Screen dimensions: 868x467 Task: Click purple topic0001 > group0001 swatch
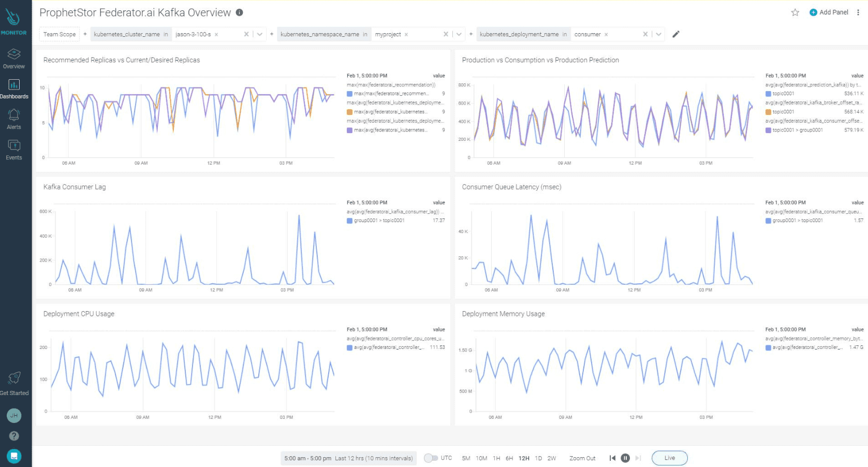point(769,130)
